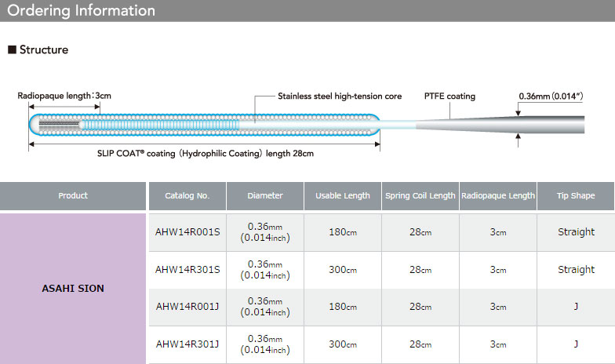
Task: Click the 0.36mm (0.014") dimension label
Action: click(x=551, y=96)
